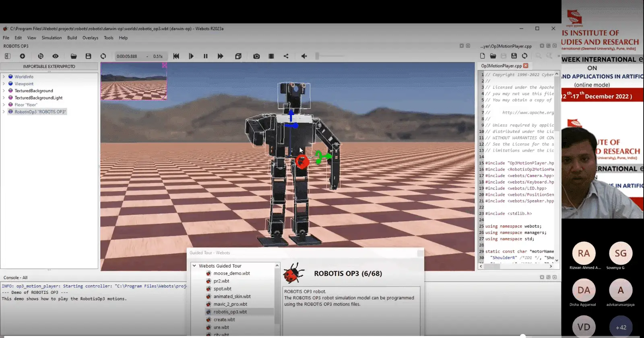This screenshot has width=644, height=338.
Task: Open the Tools menu
Action: coord(109,38)
